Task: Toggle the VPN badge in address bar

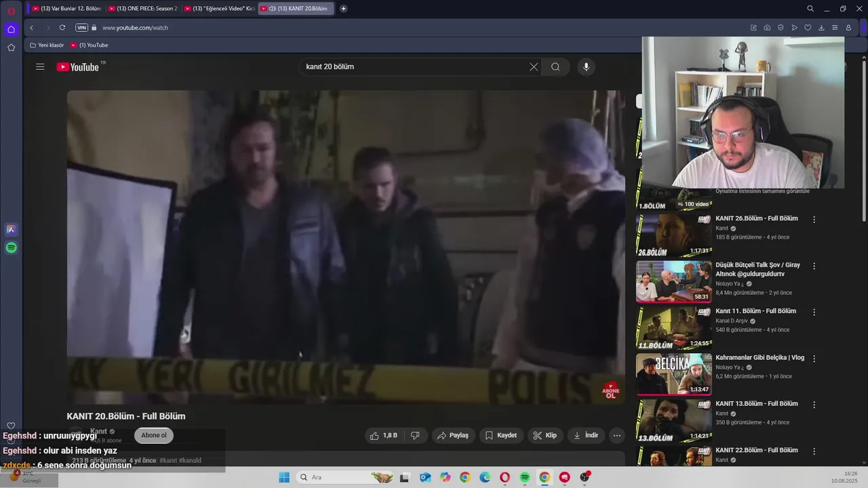Action: 81,28
